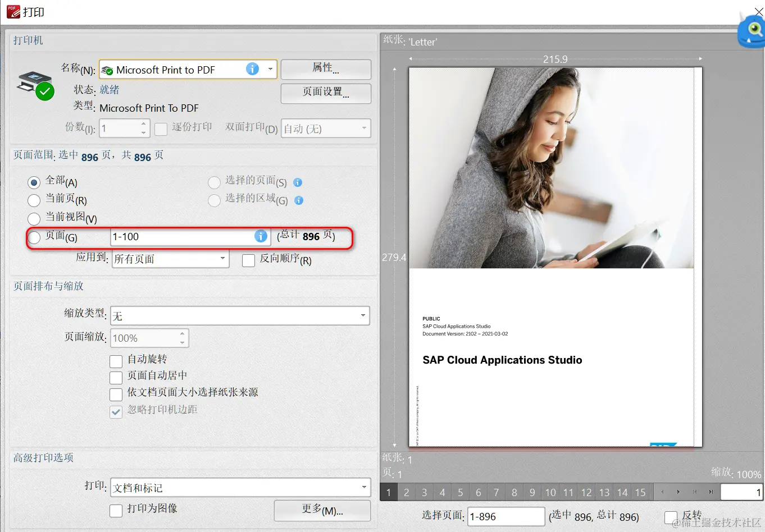Image resolution: width=765 pixels, height=532 pixels.
Task: Switch preview to page 12 tab
Action: (586, 492)
